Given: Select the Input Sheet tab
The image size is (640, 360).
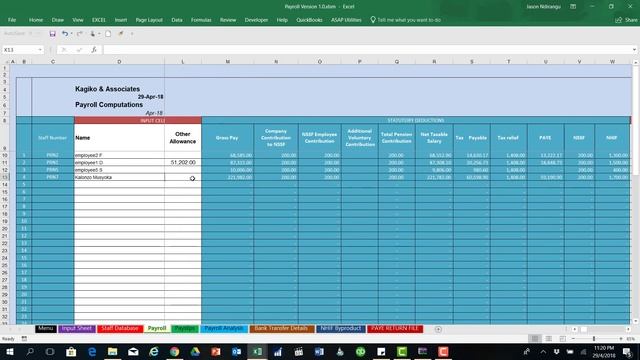Looking at the screenshot, I should pyautogui.click(x=77, y=329).
